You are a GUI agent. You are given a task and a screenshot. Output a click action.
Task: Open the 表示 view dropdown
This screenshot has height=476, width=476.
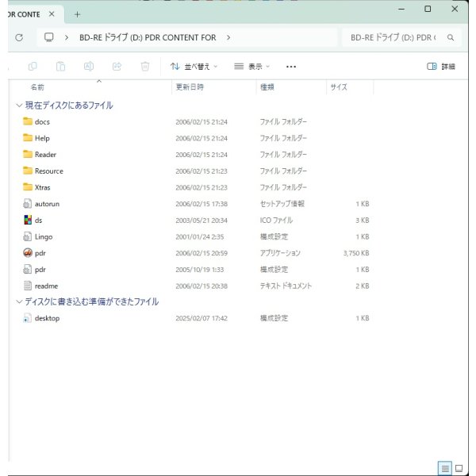252,67
